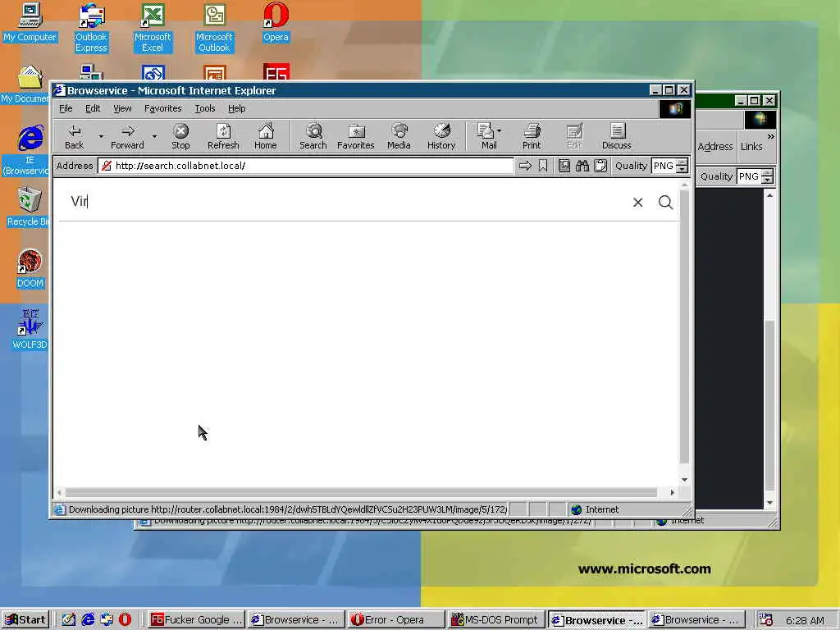840x630 pixels.
Task: Click the Quality PNG spinner in back window
Action: click(x=767, y=176)
